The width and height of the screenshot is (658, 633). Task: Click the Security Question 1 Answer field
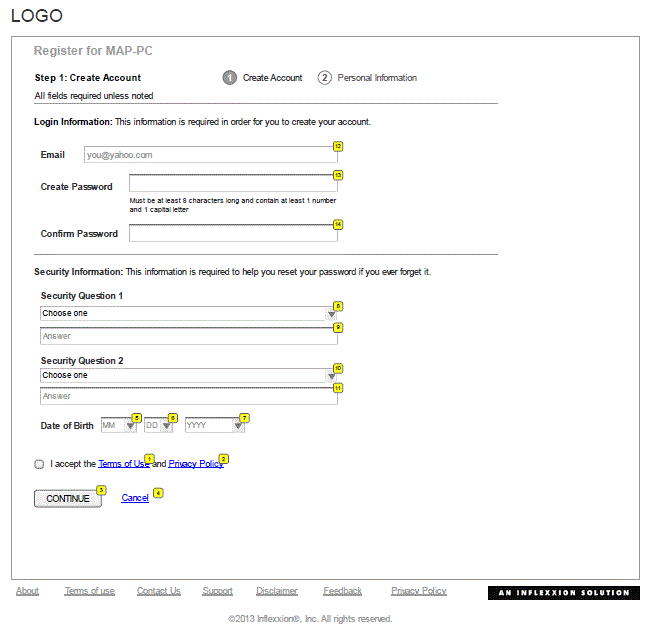click(189, 336)
